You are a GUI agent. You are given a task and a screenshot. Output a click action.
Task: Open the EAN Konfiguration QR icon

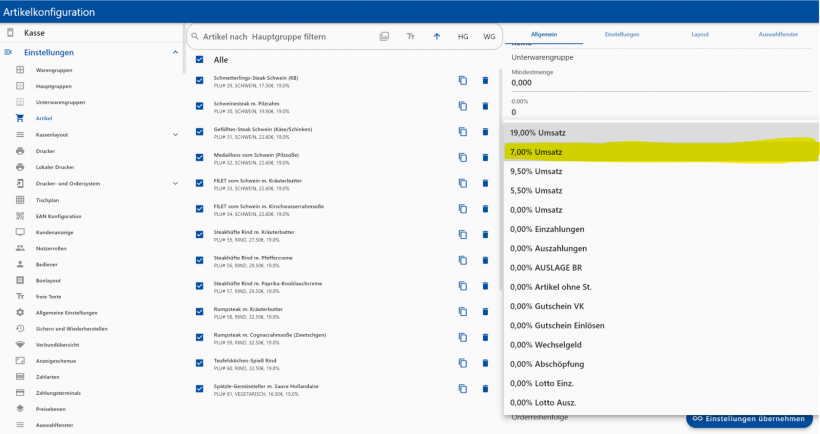(x=20, y=216)
